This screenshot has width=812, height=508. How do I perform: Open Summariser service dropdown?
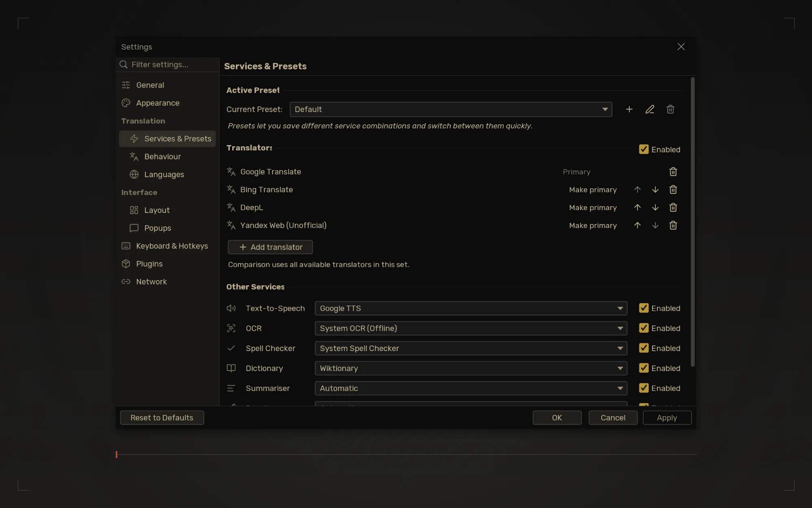point(471,389)
